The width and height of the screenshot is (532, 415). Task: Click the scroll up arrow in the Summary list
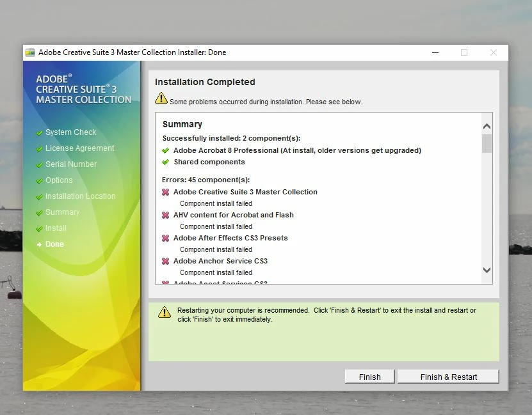[487, 127]
